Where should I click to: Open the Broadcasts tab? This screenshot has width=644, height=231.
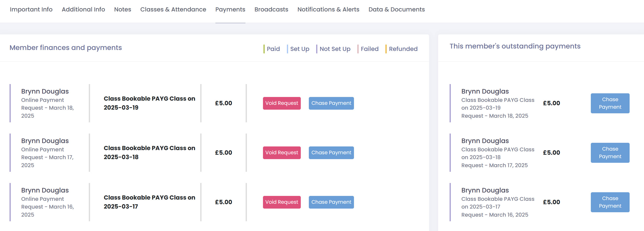271,10
